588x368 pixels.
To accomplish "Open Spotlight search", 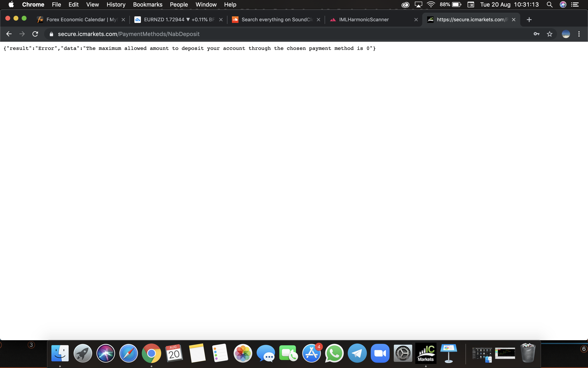I will click(x=550, y=5).
